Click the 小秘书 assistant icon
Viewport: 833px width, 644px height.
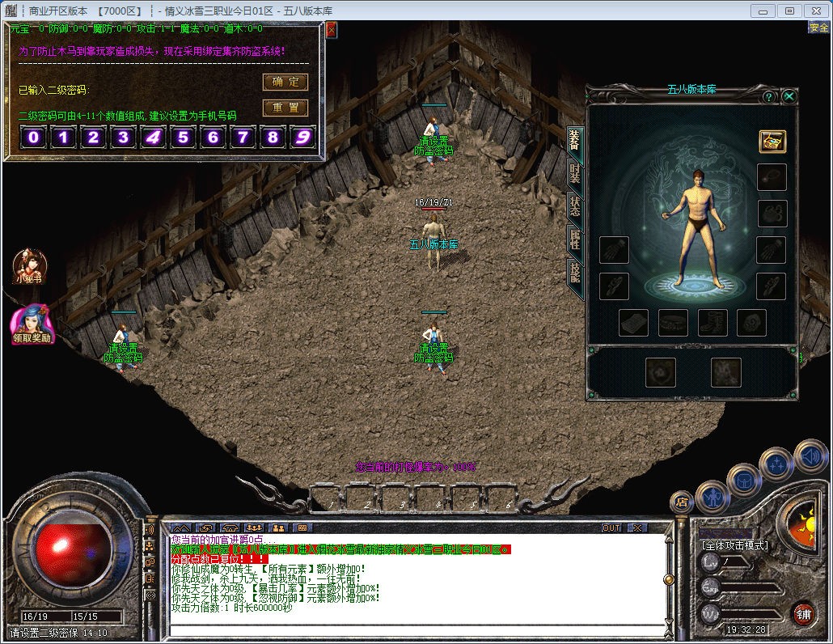(29, 265)
